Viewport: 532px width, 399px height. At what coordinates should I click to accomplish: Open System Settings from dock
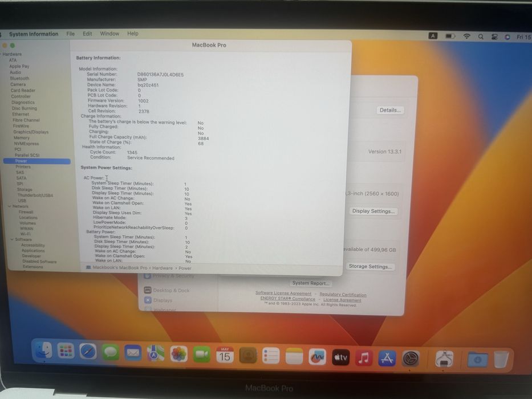tap(411, 359)
